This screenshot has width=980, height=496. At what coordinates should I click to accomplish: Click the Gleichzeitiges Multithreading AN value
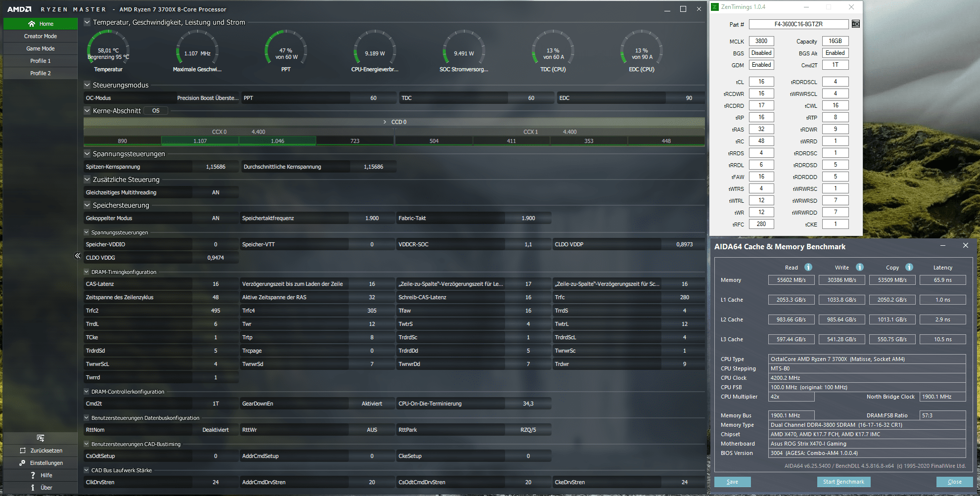[x=216, y=192]
